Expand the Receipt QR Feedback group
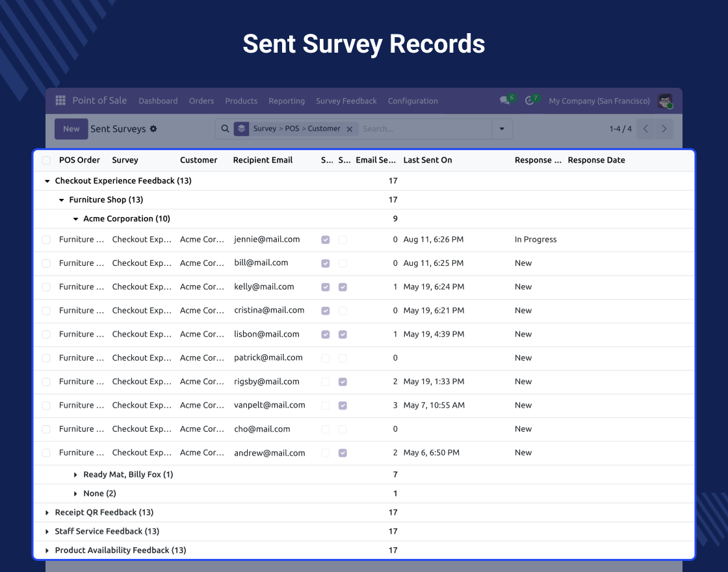Viewport: 728px width, 572px height. click(47, 513)
